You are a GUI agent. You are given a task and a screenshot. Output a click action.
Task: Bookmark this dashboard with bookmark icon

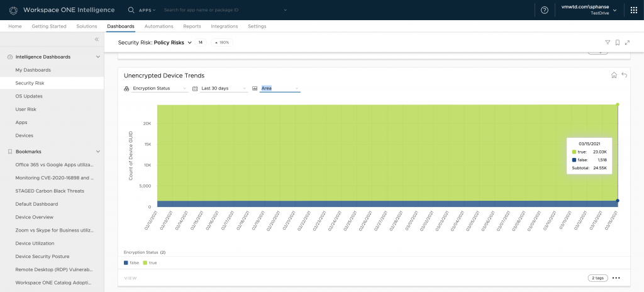pos(618,42)
